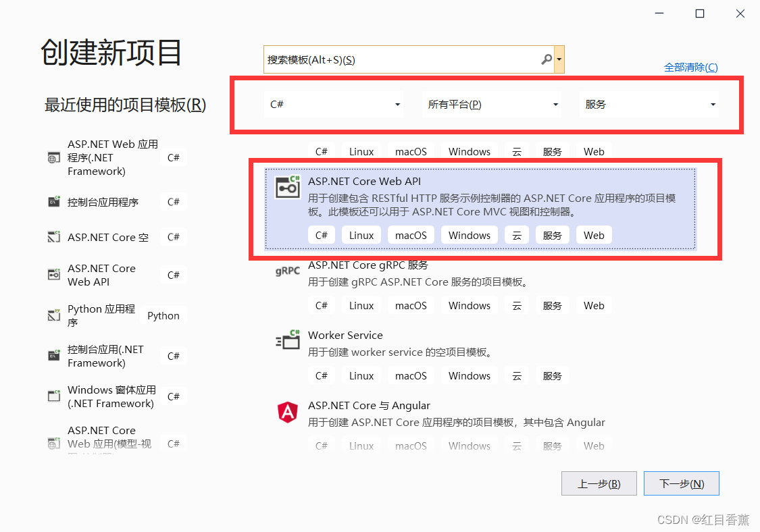This screenshot has width=760, height=532.
Task: Click Linux tag under gRPC template
Action: (361, 306)
